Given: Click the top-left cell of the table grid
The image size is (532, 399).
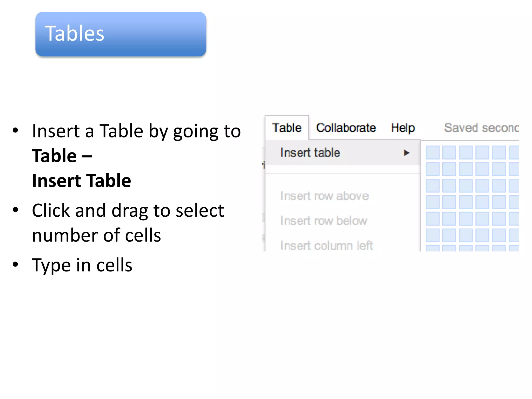Looking at the screenshot, I should point(433,152).
